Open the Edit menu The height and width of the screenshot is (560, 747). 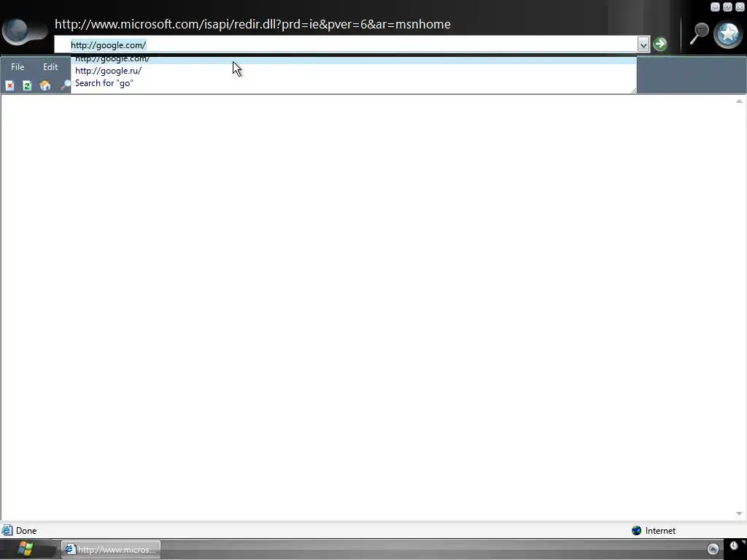click(50, 66)
